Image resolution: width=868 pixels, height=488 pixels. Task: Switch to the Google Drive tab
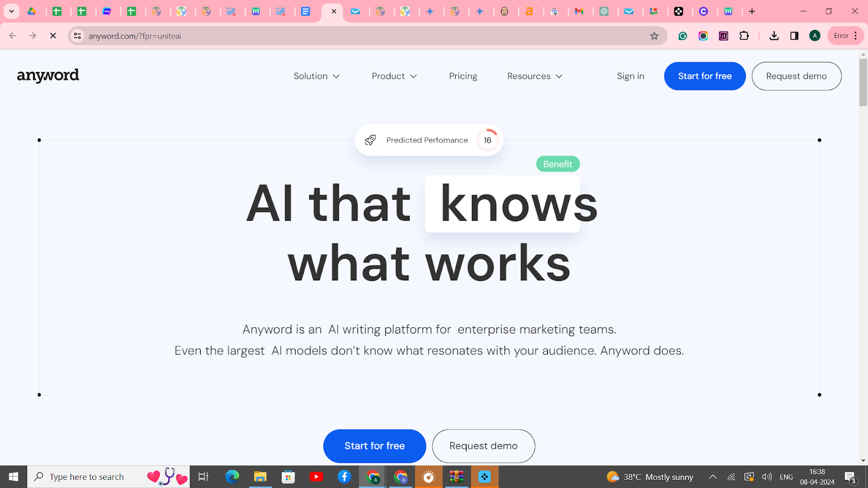(32, 11)
